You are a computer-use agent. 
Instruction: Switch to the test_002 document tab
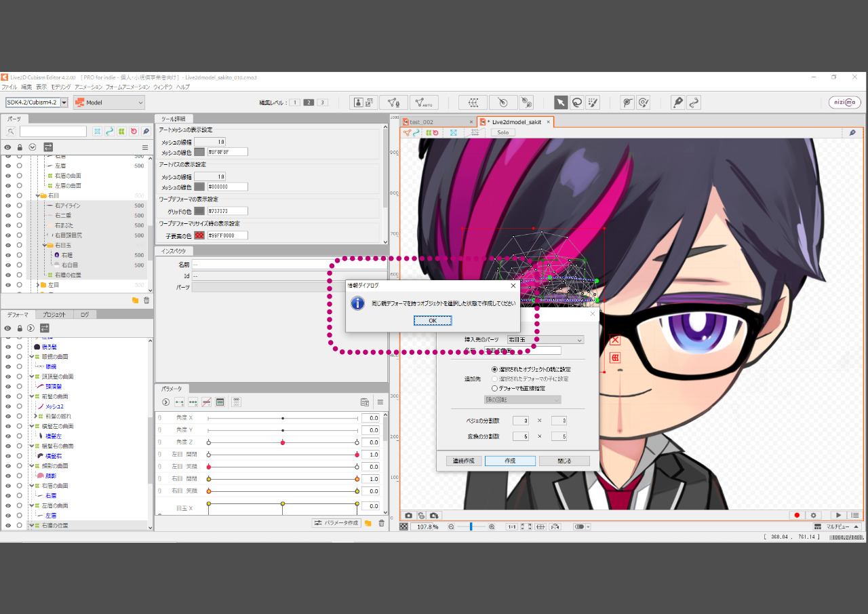(x=437, y=122)
